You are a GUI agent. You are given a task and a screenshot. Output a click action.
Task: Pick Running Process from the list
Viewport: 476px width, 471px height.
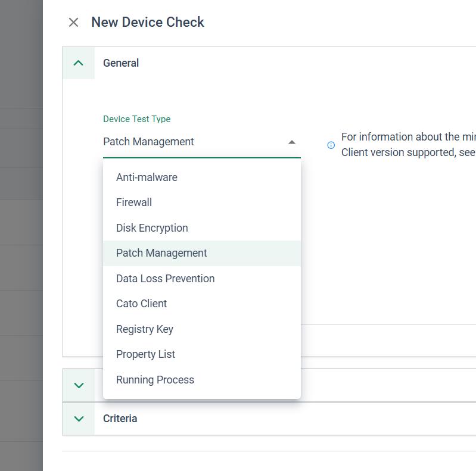pyautogui.click(x=155, y=380)
